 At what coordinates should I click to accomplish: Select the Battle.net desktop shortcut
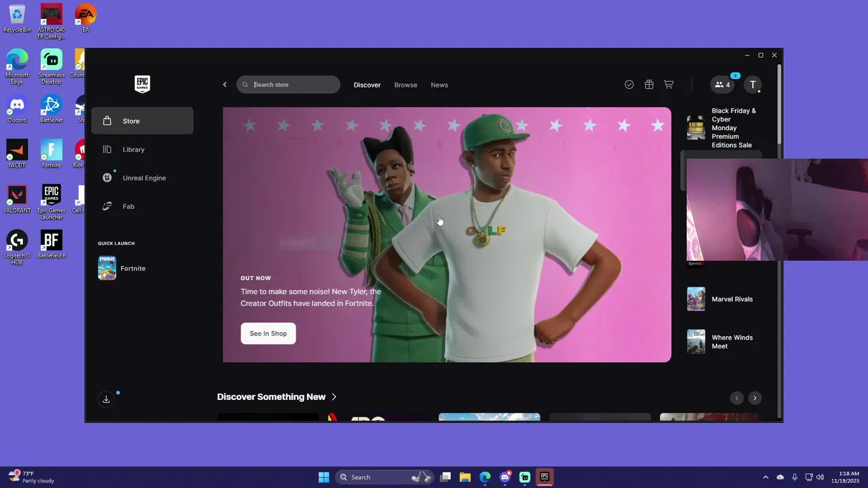(52, 109)
